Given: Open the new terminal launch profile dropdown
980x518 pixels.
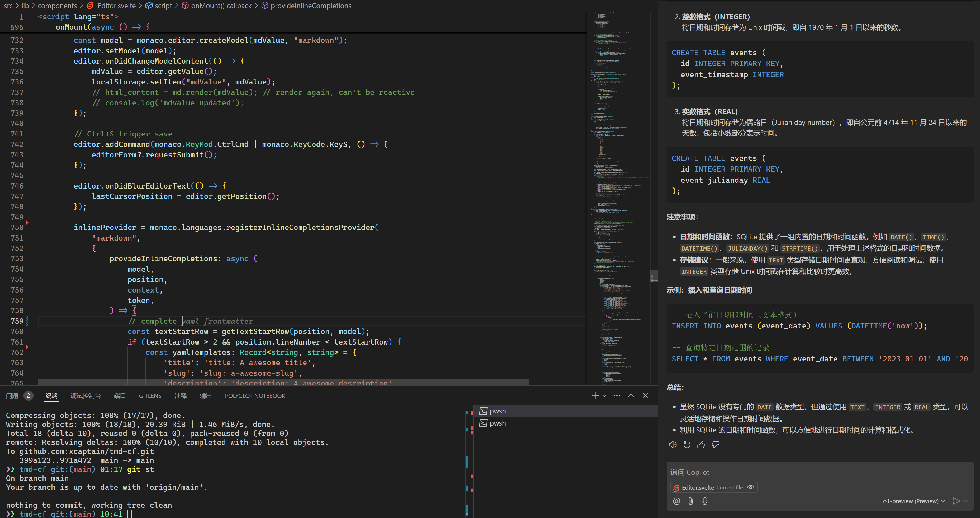Looking at the screenshot, I should click(604, 395).
